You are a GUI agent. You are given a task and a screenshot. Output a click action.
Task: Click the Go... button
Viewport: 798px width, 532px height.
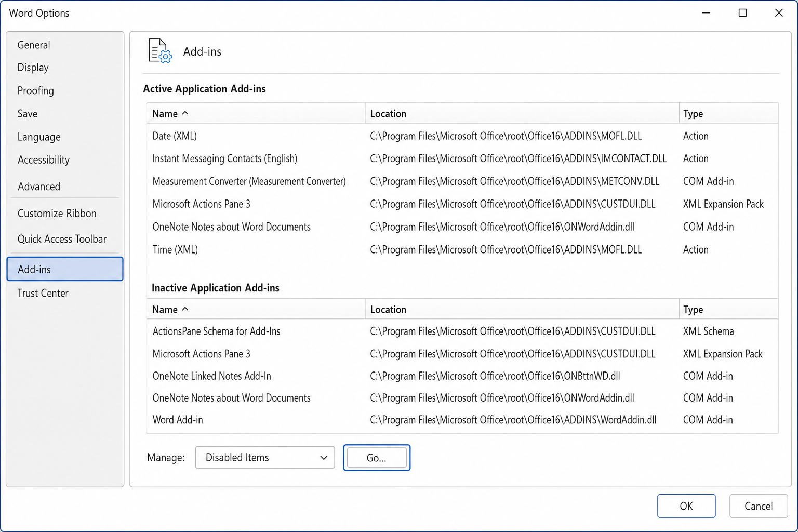pyautogui.click(x=377, y=458)
